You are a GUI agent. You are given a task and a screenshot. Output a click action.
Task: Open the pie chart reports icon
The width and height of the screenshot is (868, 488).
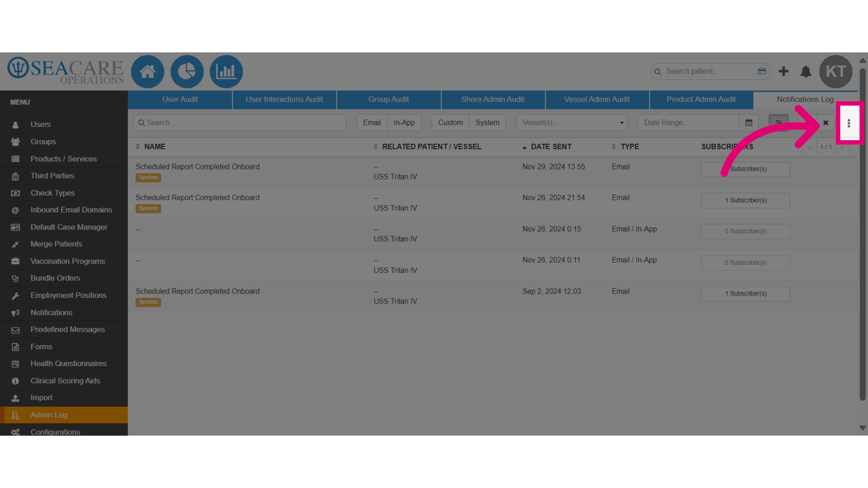click(187, 71)
